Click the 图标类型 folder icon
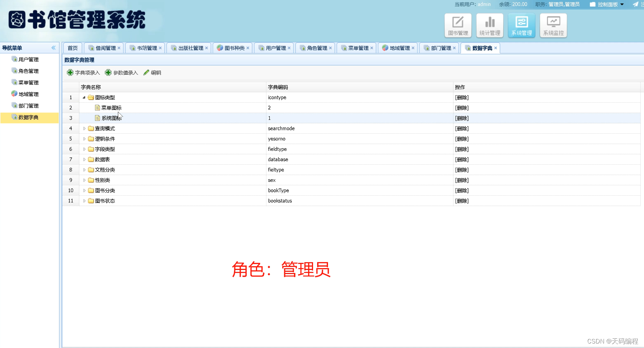Screen dimensions: 644x348 coord(91,97)
